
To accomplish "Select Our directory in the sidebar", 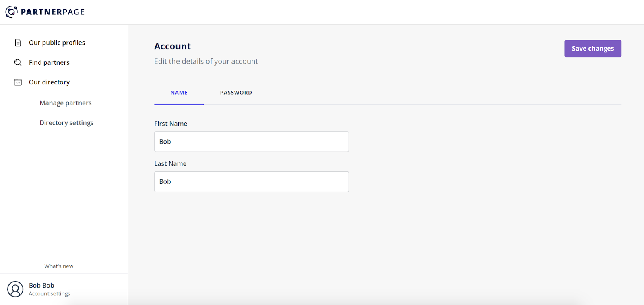I will point(49,82).
